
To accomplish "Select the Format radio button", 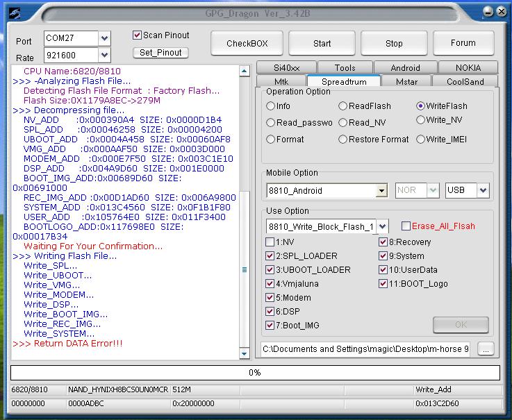I will 270,140.
